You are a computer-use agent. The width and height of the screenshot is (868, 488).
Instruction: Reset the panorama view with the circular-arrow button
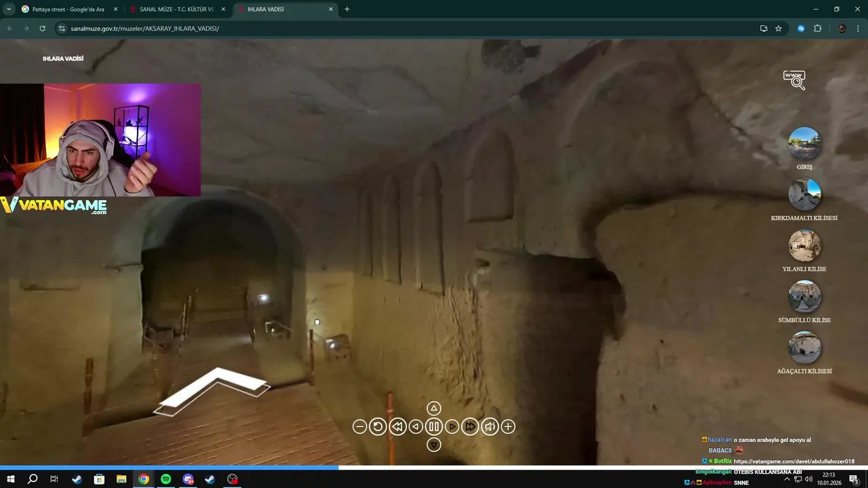coord(378,426)
